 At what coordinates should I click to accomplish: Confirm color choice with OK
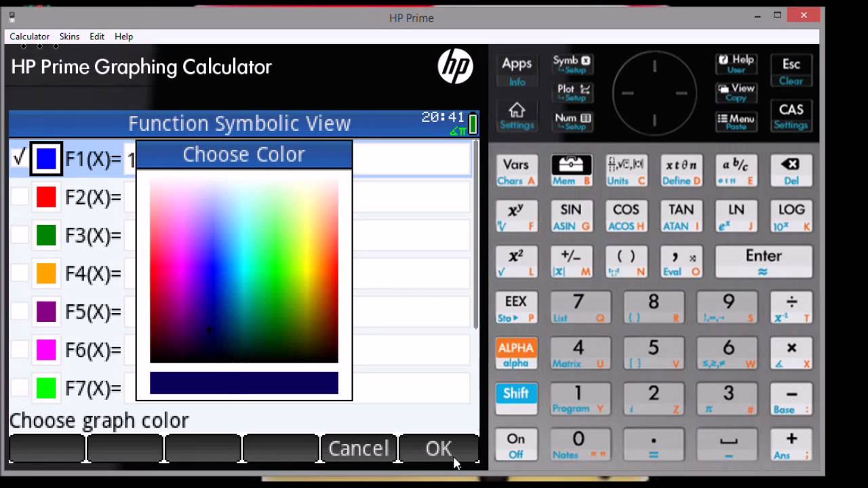coord(438,449)
